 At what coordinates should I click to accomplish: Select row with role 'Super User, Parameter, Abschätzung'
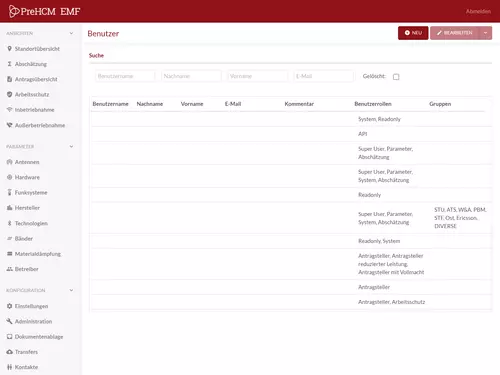click(291, 153)
